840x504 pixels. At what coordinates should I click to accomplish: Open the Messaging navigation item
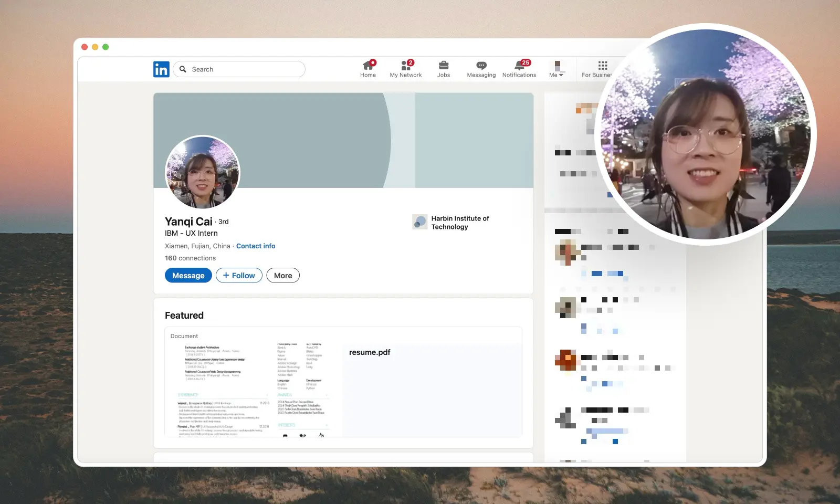pyautogui.click(x=481, y=66)
